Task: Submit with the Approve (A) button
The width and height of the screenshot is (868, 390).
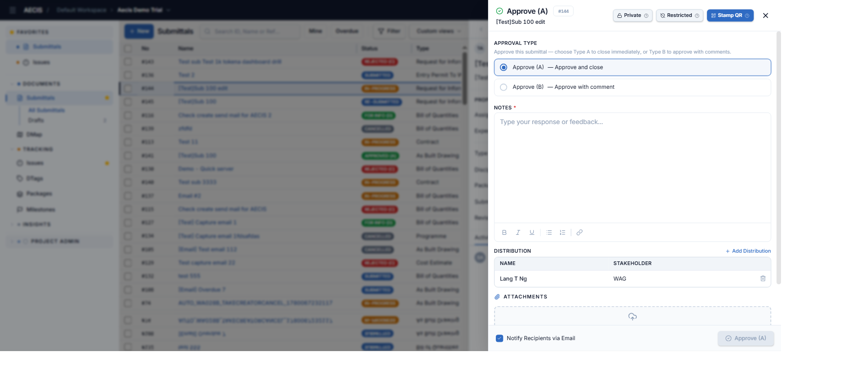Action: [x=746, y=338]
